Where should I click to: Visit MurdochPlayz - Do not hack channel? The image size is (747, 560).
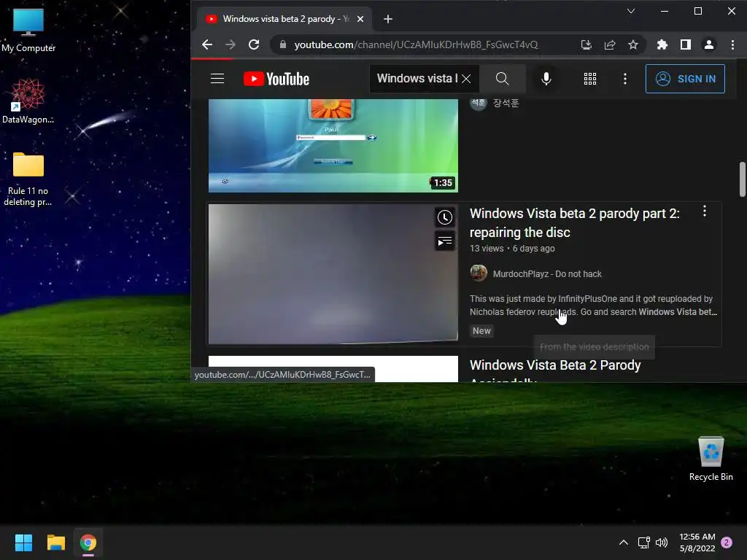pos(547,274)
